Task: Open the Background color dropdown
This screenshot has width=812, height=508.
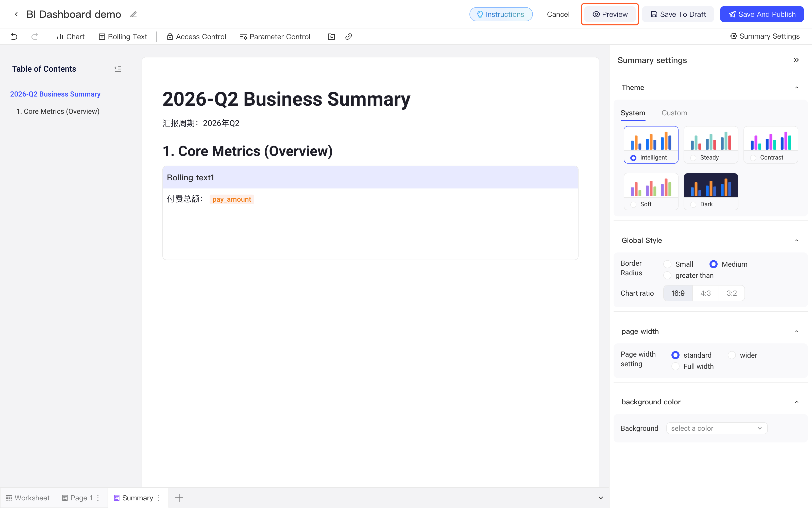Action: point(717,428)
